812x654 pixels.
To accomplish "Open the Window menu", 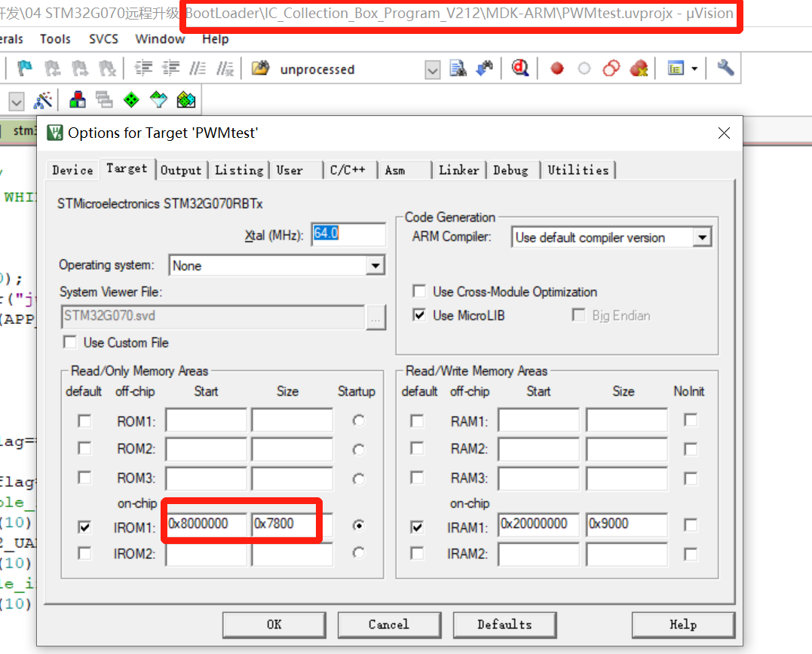I will pos(160,39).
